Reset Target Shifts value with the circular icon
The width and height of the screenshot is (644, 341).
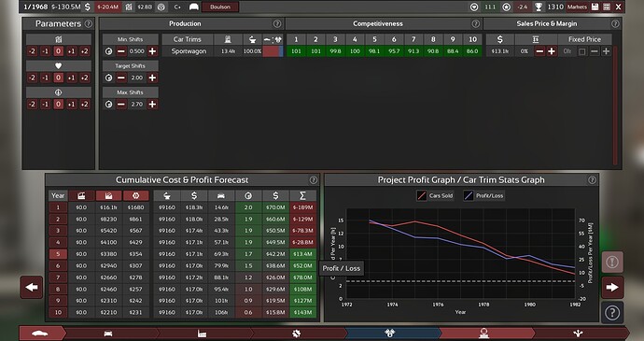108,78
